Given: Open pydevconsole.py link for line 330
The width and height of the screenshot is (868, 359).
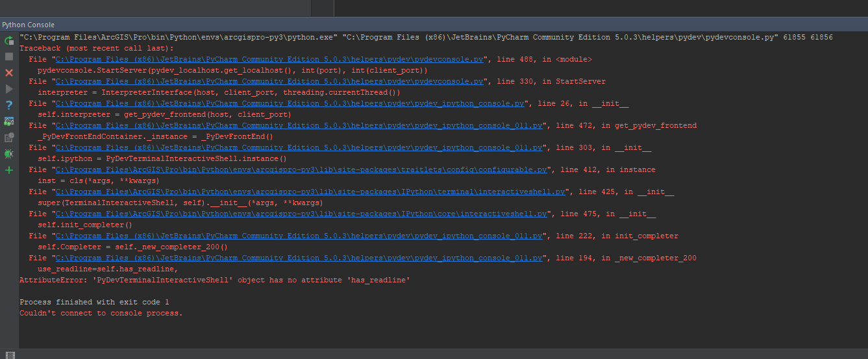Looking at the screenshot, I should 269,81.
